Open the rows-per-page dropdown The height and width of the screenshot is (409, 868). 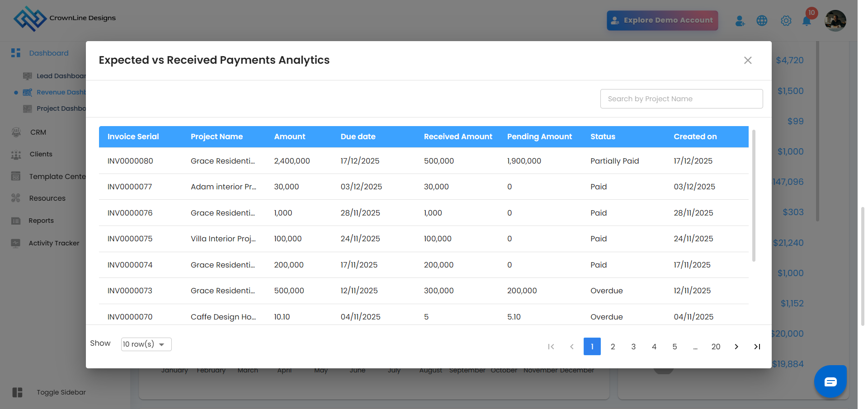click(146, 344)
